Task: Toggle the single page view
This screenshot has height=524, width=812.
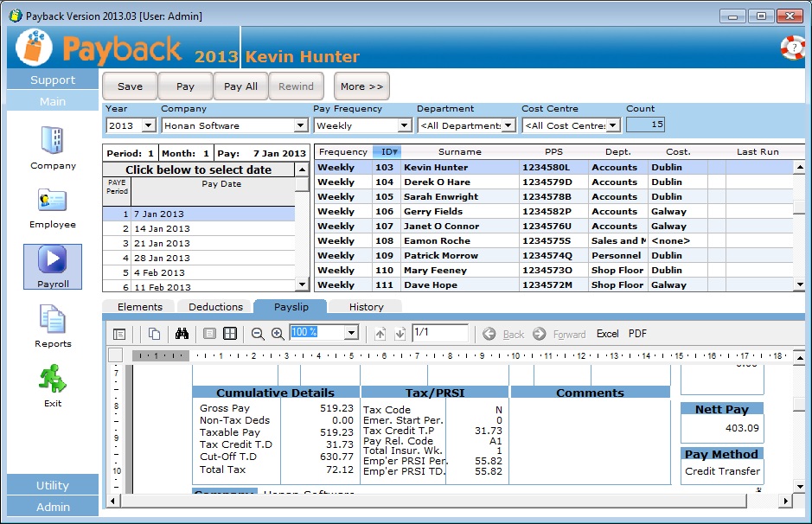Action: 209,334
